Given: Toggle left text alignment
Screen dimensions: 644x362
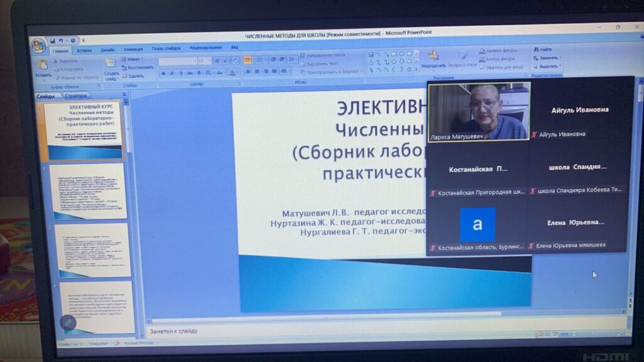Looking at the screenshot, I should tap(248, 72).
